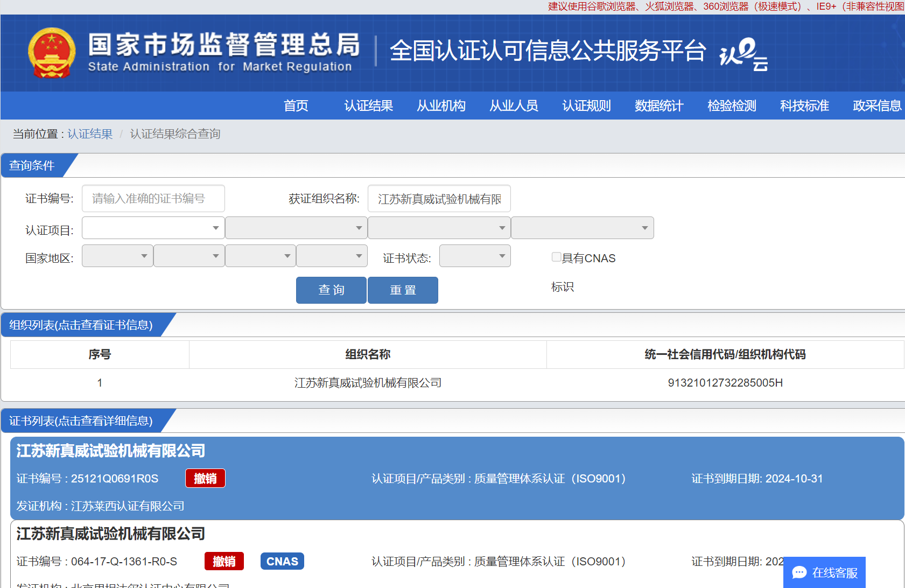Viewport: 905px width, 588px height.
Task: Click 统一社会信用代码/组织机构代码 column header
Action: tap(725, 354)
